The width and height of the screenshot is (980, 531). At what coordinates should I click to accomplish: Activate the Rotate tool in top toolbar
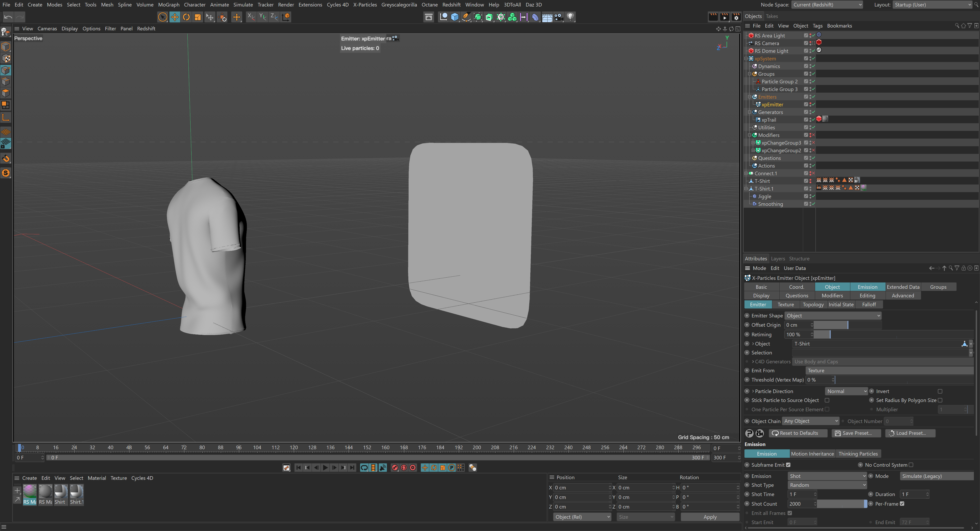(186, 17)
